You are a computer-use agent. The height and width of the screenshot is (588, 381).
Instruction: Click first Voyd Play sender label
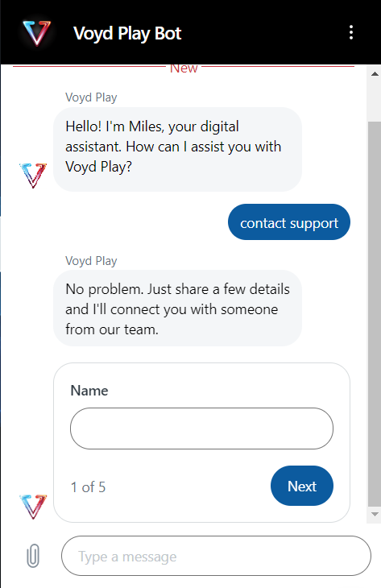click(x=91, y=97)
